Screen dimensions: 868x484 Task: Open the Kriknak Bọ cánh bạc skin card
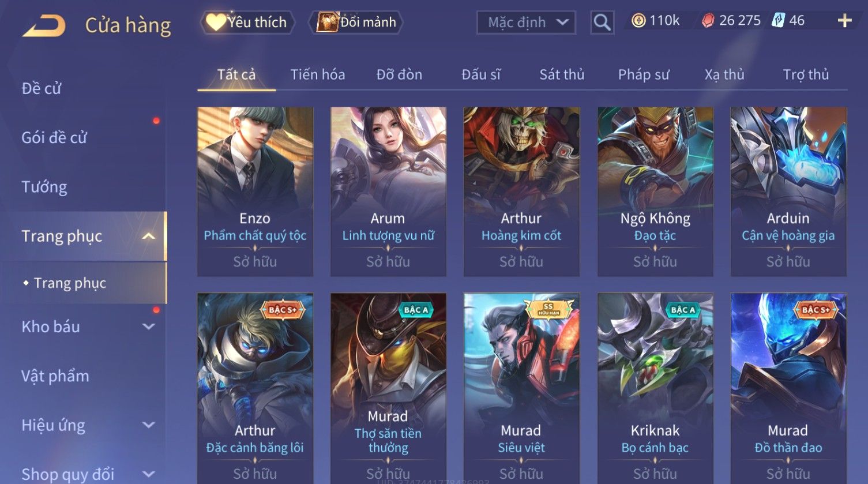655,388
